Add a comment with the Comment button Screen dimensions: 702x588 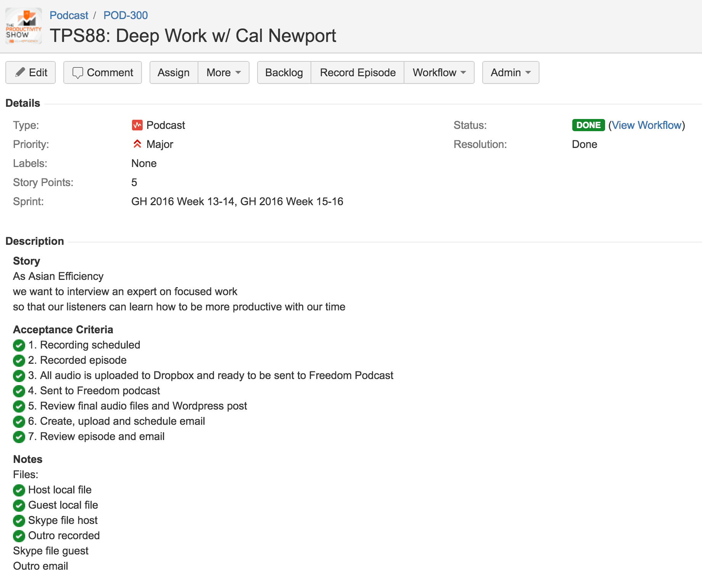[x=103, y=72]
